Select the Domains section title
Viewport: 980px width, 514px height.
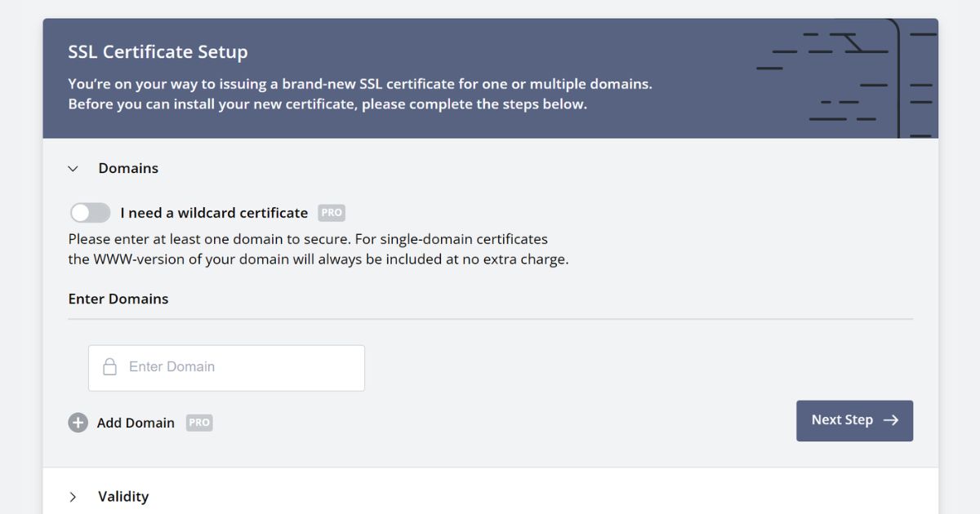(x=128, y=169)
